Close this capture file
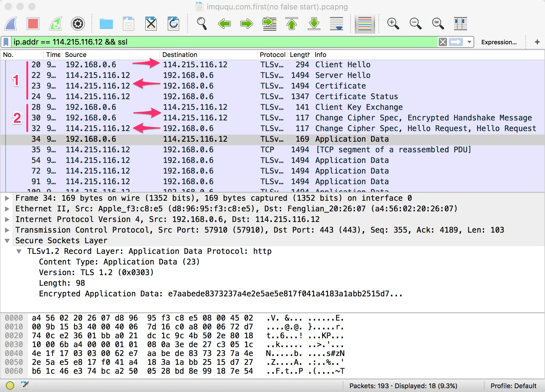The width and height of the screenshot is (545, 392). click(151, 24)
